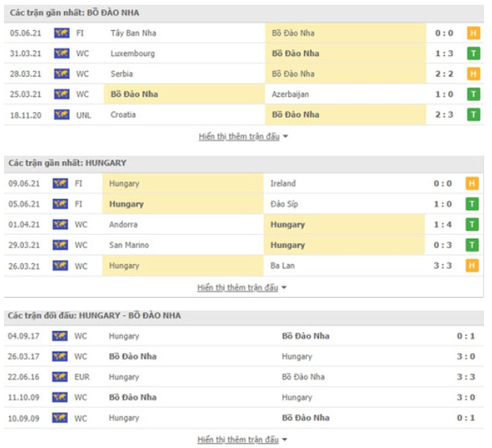
Task: Click the flag icon on 22.06.16 EUR row
Action: pyautogui.click(x=59, y=377)
